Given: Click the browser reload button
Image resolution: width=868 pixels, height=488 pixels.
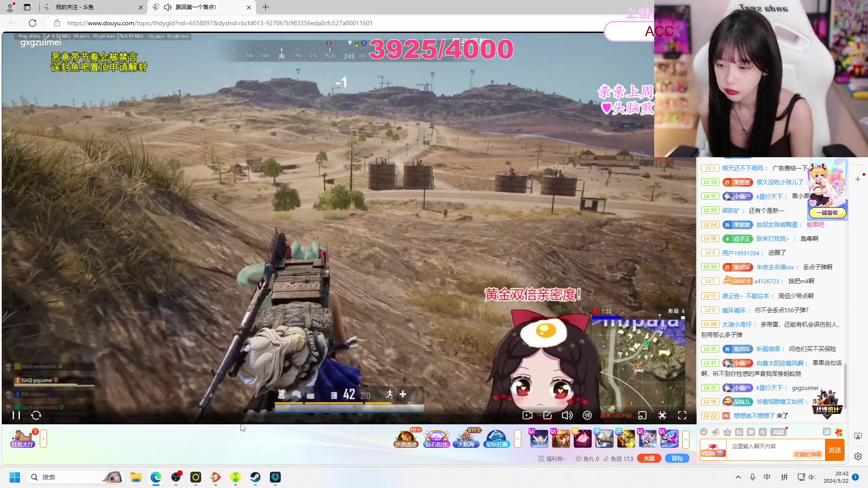Looking at the screenshot, I should [33, 23].
